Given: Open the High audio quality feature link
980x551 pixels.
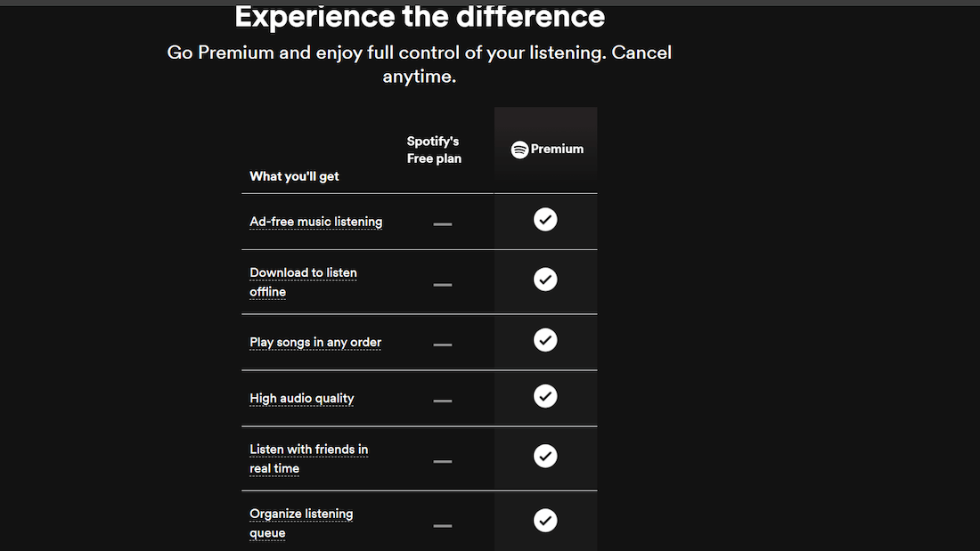Looking at the screenshot, I should coord(301,399).
